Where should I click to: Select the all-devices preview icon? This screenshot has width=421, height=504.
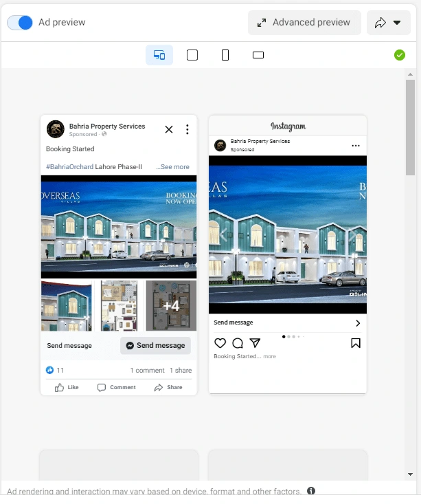[x=159, y=55]
